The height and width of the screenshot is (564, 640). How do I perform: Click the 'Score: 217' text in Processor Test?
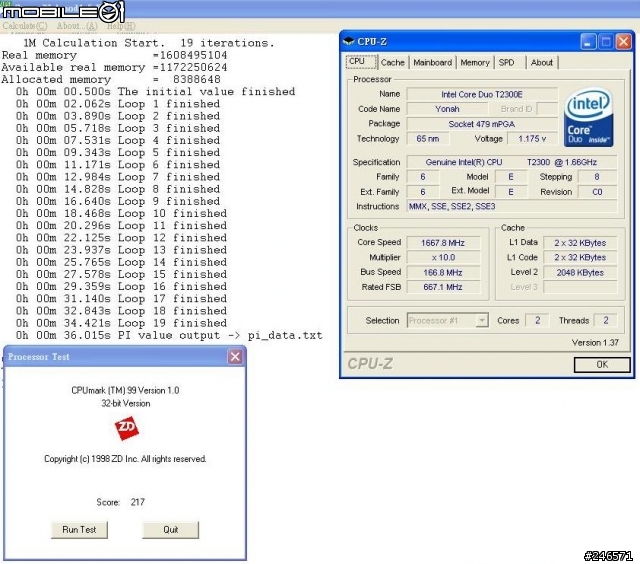(x=120, y=502)
